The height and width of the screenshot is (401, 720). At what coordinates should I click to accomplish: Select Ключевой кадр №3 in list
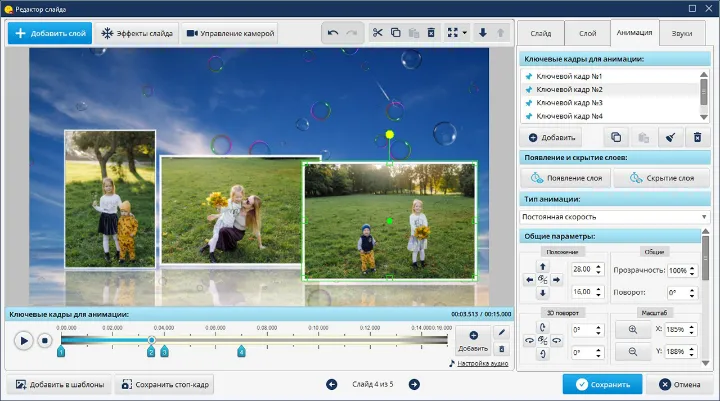[569, 103]
